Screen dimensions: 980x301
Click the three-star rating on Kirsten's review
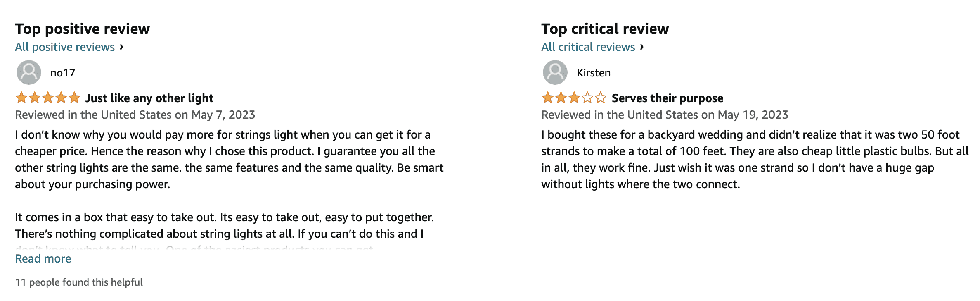pos(574,98)
